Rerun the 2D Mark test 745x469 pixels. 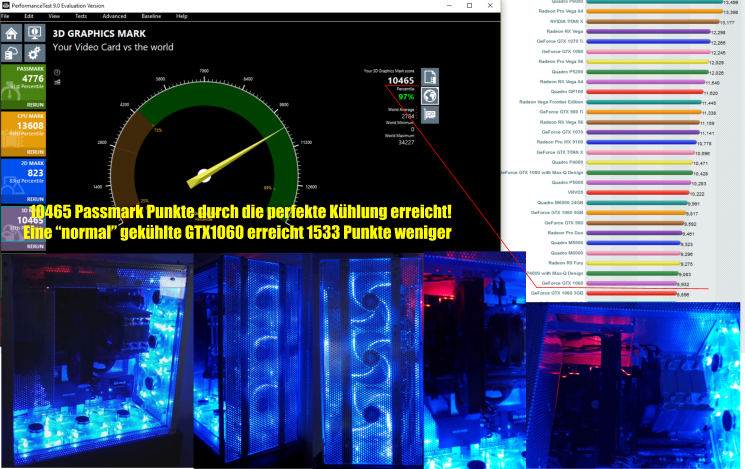(x=35, y=199)
